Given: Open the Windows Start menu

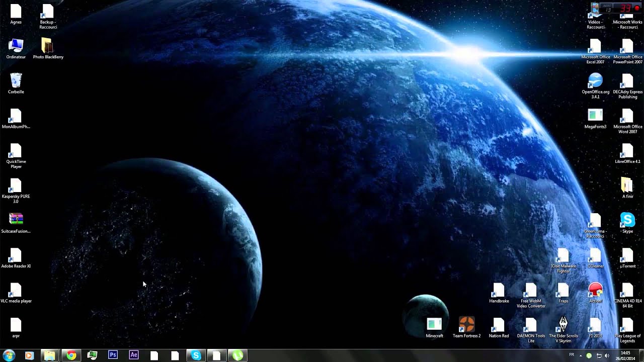Looking at the screenshot, I should [9, 355].
